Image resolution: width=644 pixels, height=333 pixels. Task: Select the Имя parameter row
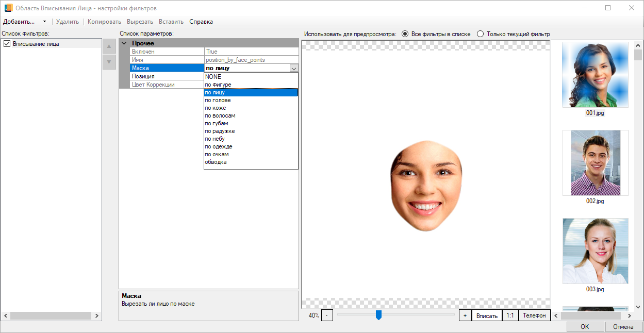click(x=214, y=60)
